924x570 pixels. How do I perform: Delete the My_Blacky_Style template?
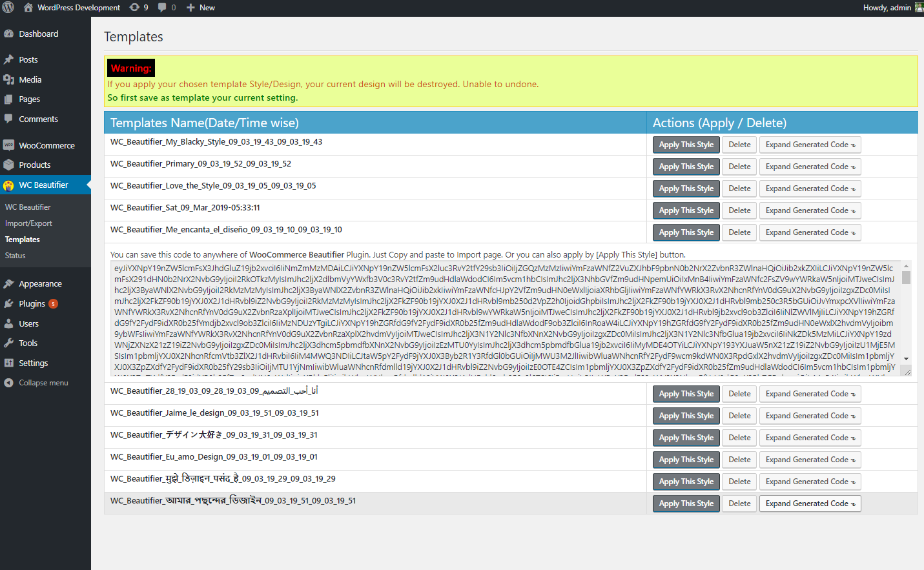(x=739, y=145)
